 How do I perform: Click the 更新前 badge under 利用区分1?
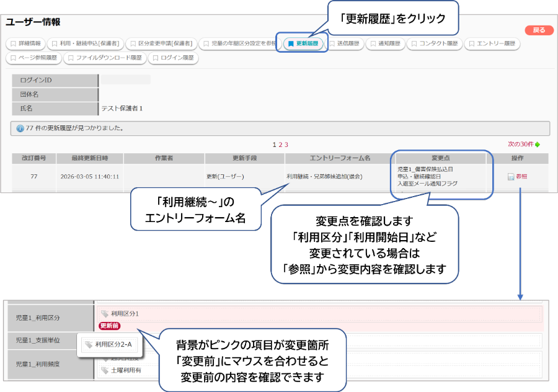[x=109, y=326]
